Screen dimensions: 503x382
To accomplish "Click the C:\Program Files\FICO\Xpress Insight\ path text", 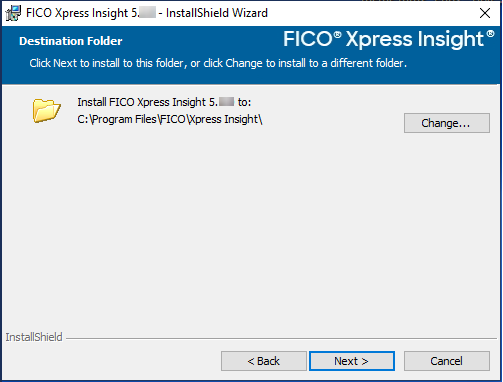I will click(x=170, y=119).
